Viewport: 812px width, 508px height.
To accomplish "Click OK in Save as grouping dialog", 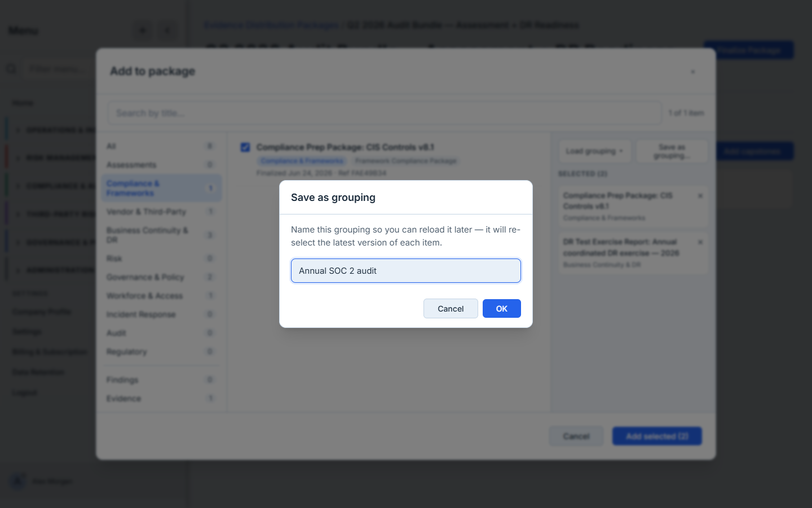I will (502, 309).
